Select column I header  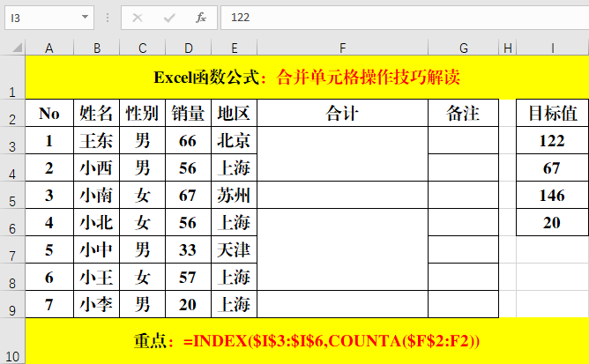553,48
